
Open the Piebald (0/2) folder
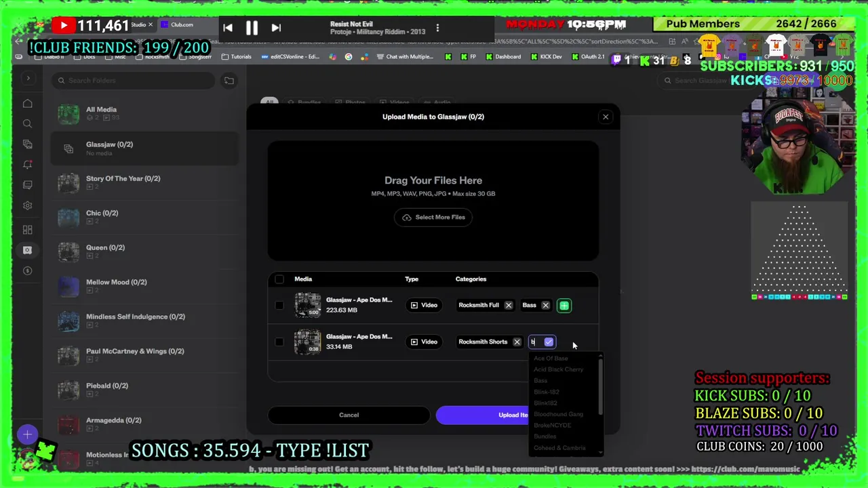click(144, 390)
